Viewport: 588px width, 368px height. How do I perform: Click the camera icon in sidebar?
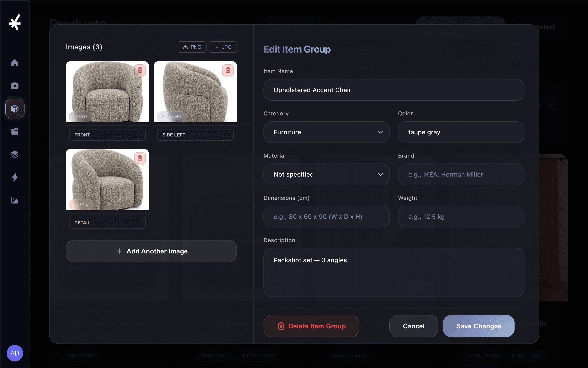[14, 86]
